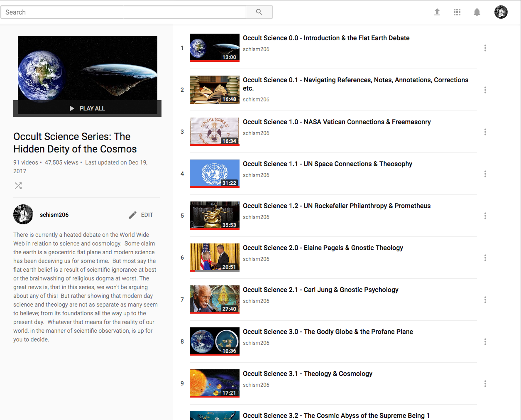Click the EDIT playlist button
The width and height of the screenshot is (521, 420).
point(141,215)
